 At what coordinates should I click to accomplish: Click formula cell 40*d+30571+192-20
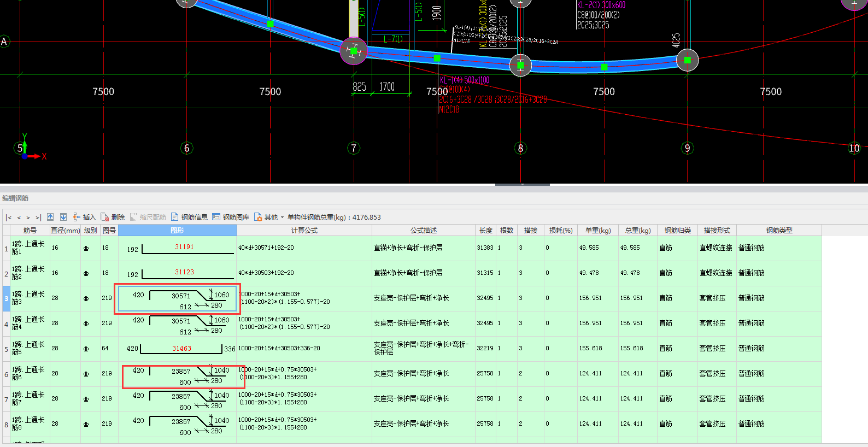[304, 248]
